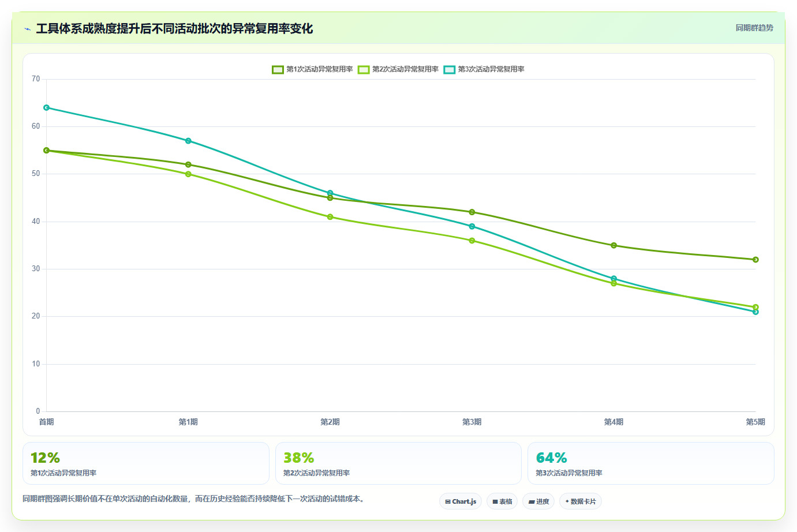Click the 10 y-axis label
The image size is (797, 532).
coord(36,364)
